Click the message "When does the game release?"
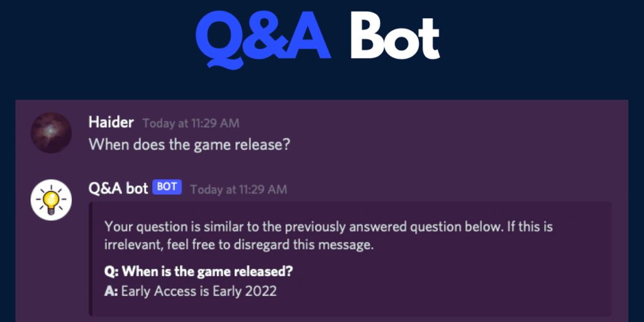 [x=189, y=144]
